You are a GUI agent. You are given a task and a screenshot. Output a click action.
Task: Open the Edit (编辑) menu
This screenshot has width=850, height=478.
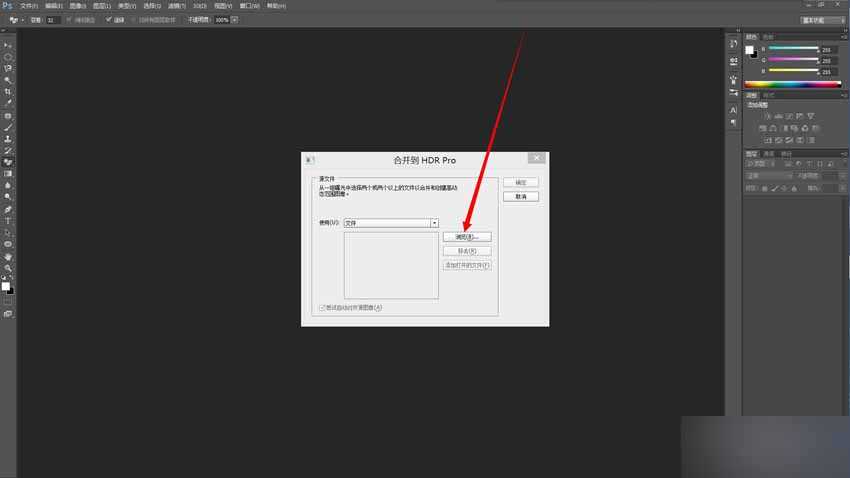54,6
